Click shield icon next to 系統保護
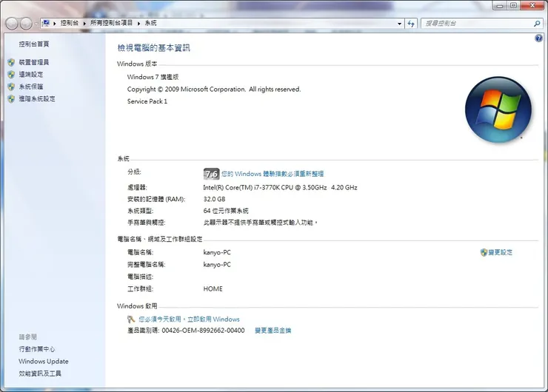This screenshot has width=548, height=392. coord(11,87)
